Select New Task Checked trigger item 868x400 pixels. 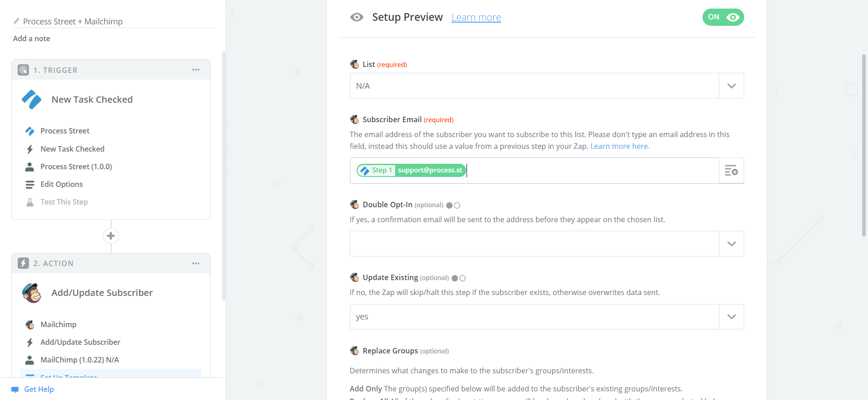[72, 149]
